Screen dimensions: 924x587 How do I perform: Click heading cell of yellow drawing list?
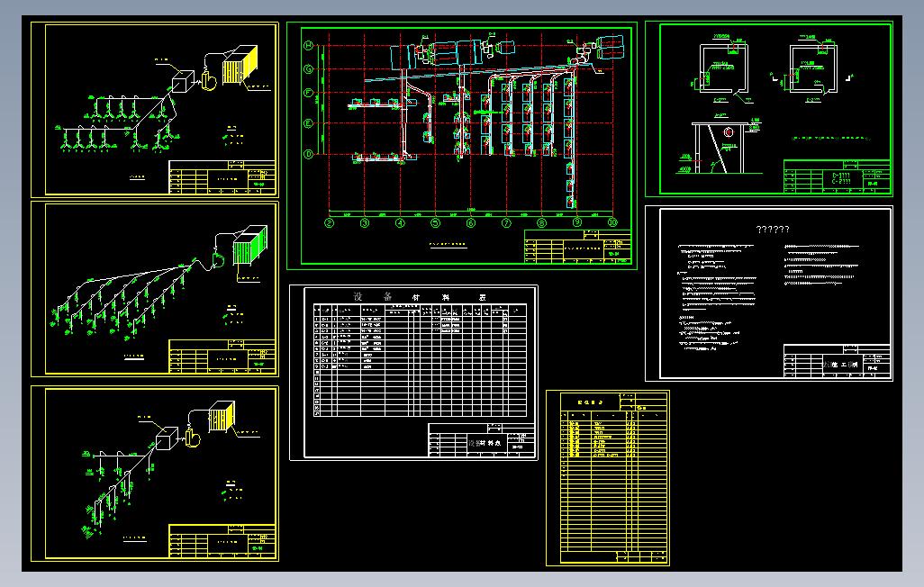coord(591,402)
